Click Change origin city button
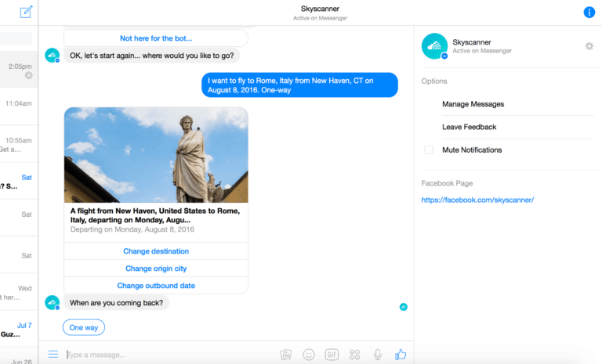602x364 pixels. point(156,268)
